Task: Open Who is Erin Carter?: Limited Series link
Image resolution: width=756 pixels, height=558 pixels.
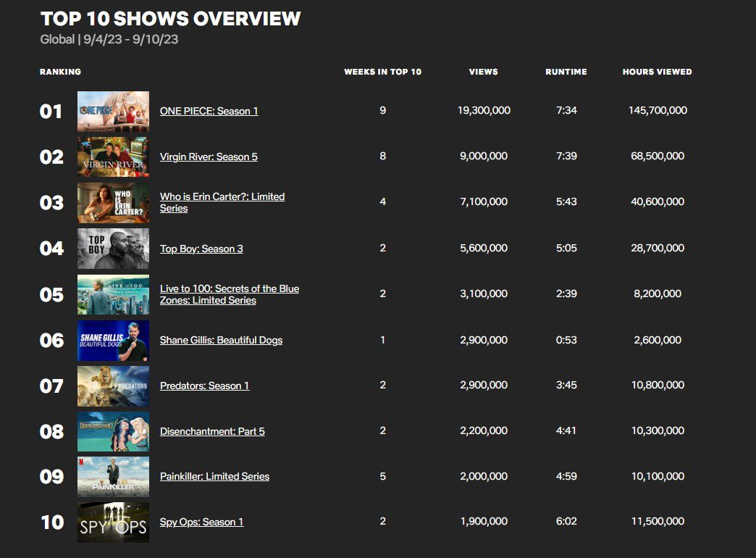Action: pos(222,202)
